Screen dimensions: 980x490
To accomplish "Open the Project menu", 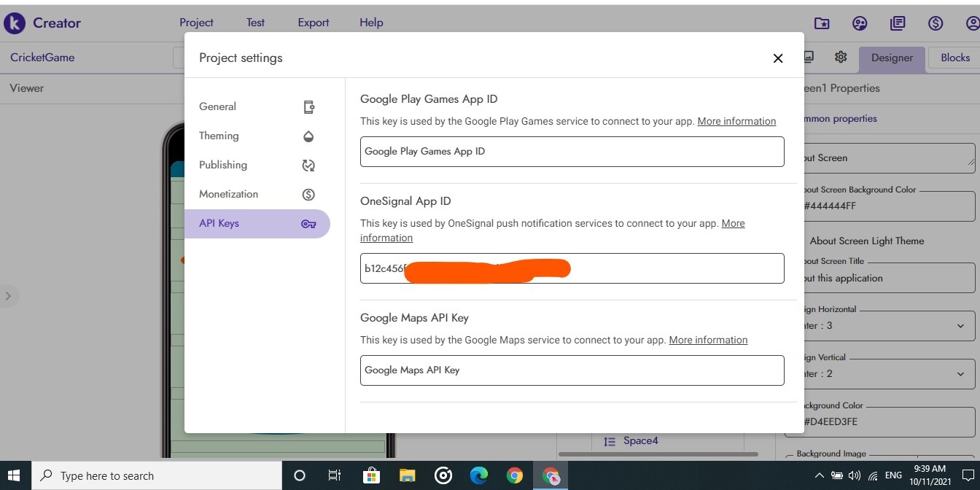I will [x=196, y=23].
